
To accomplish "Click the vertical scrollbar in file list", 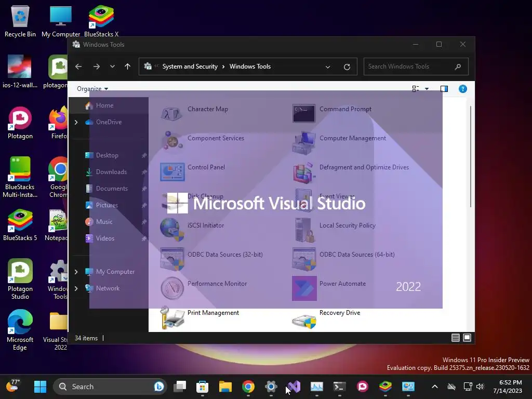I will click(x=471, y=156).
